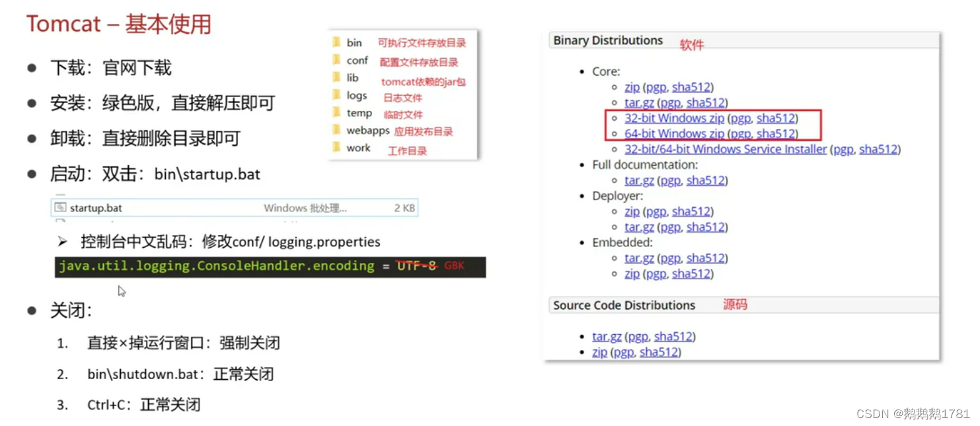980x426 pixels.
Task: Open the 32-bit/64-bit Windows Service Installer link
Action: click(726, 149)
